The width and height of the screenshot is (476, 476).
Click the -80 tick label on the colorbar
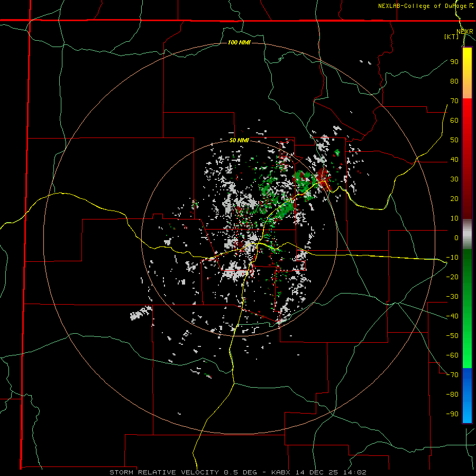452,395
